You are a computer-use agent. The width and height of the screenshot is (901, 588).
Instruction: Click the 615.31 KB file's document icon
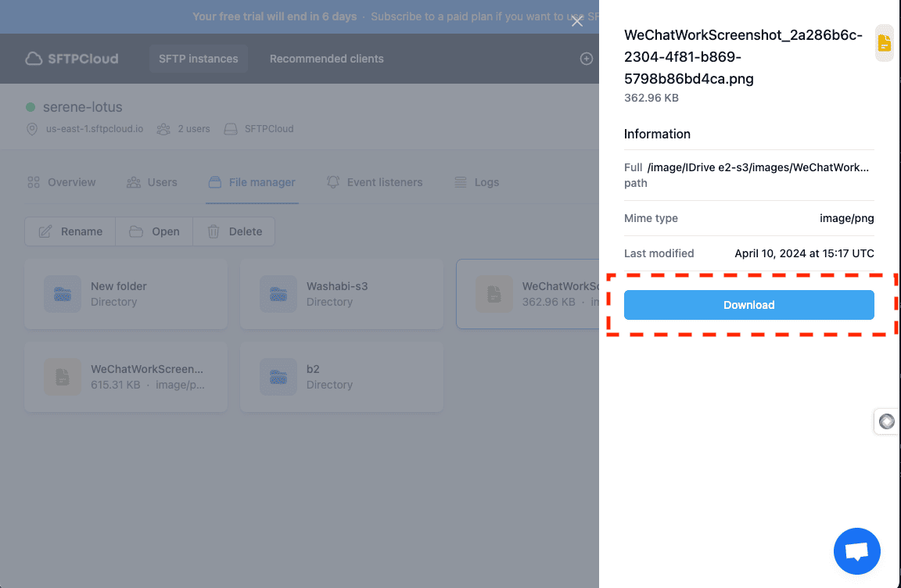(63, 377)
